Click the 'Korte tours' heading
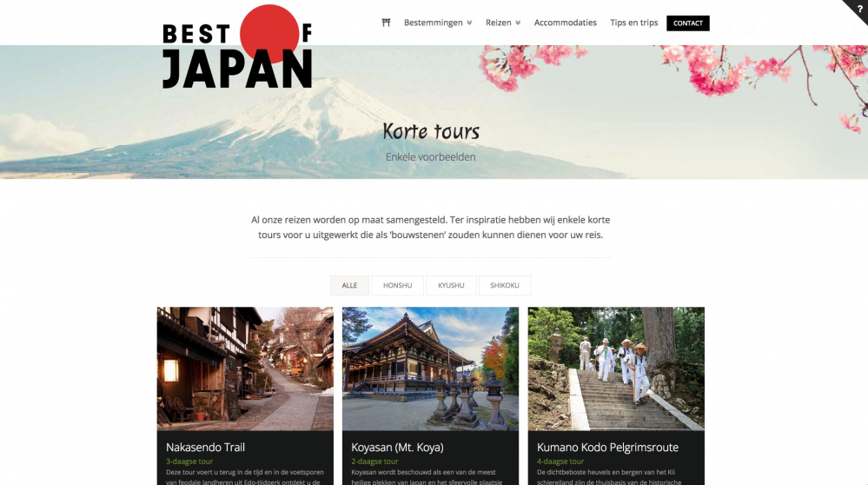The image size is (868, 485). tap(431, 131)
